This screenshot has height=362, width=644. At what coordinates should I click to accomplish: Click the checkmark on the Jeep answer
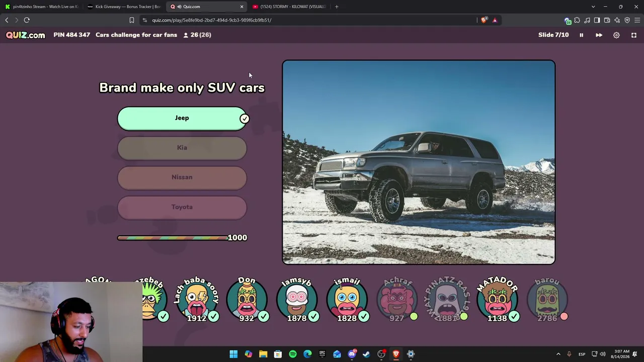[x=245, y=119]
